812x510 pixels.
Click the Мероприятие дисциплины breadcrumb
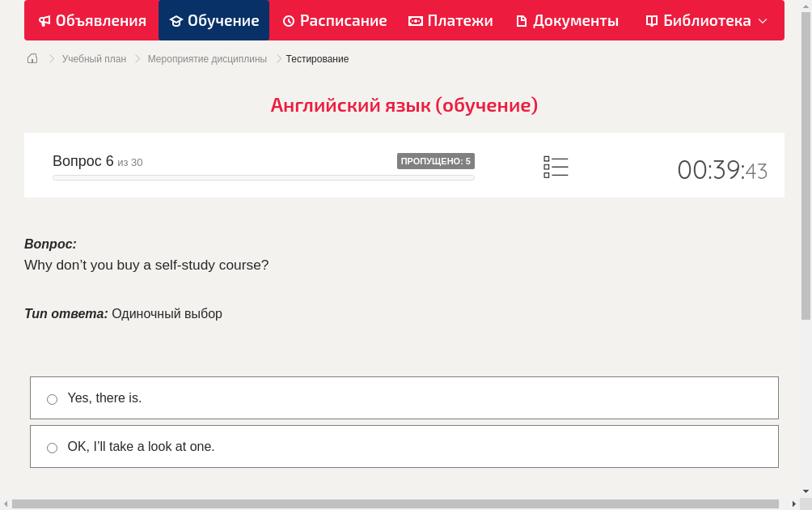(207, 58)
